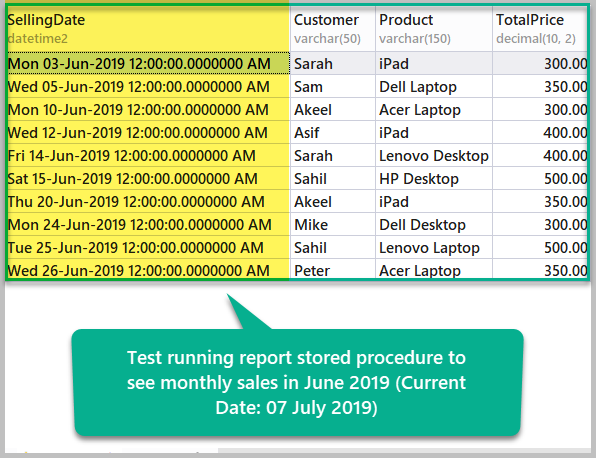The image size is (596, 458).
Task: Click the Sat 15-Jun-2019 date cell
Action: coord(148,179)
